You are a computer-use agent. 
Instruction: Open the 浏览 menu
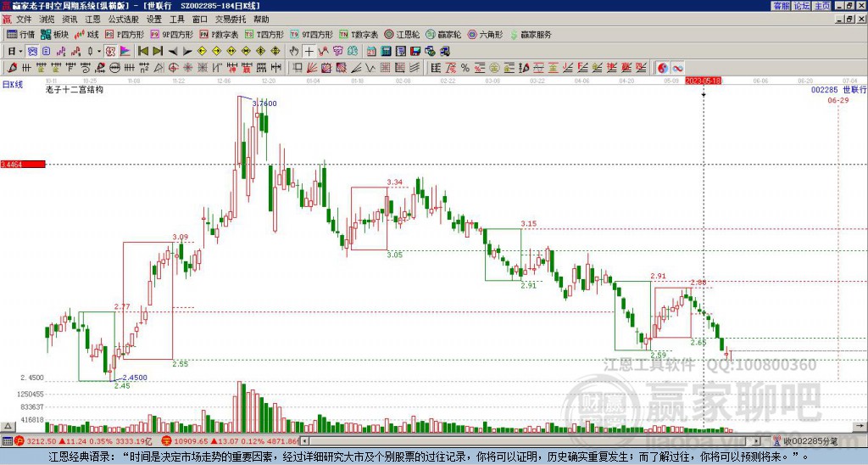(47, 20)
